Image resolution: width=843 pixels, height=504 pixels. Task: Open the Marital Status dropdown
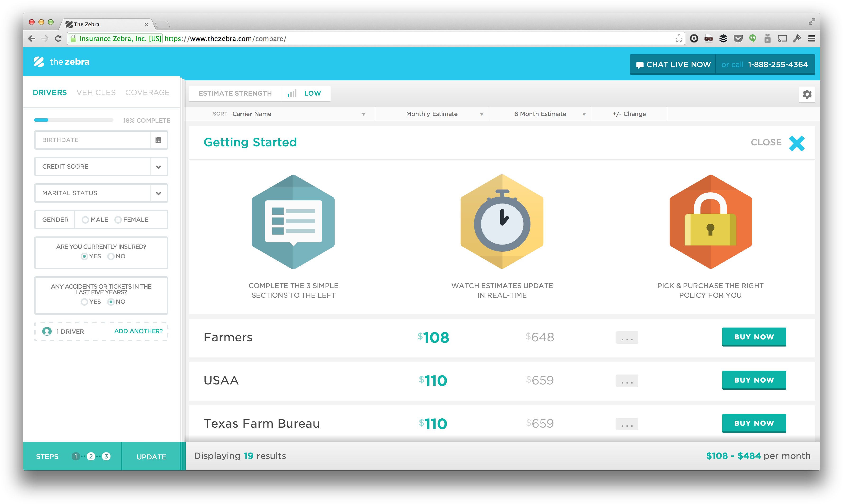(101, 193)
